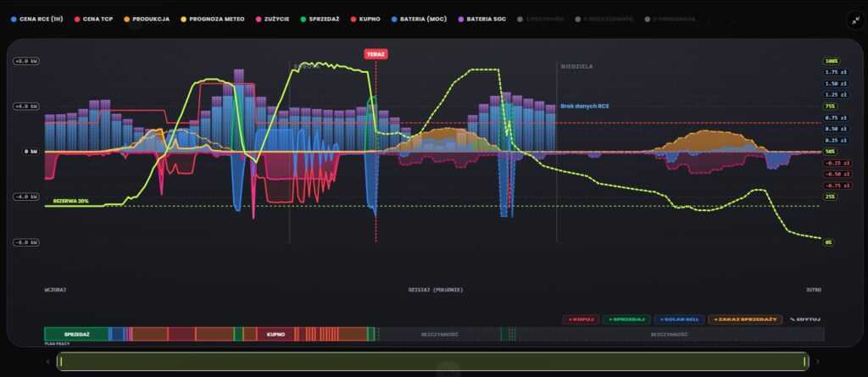The image size is (868, 377).
Task: Toggle the CENA TCP legend series
Action: 93,19
